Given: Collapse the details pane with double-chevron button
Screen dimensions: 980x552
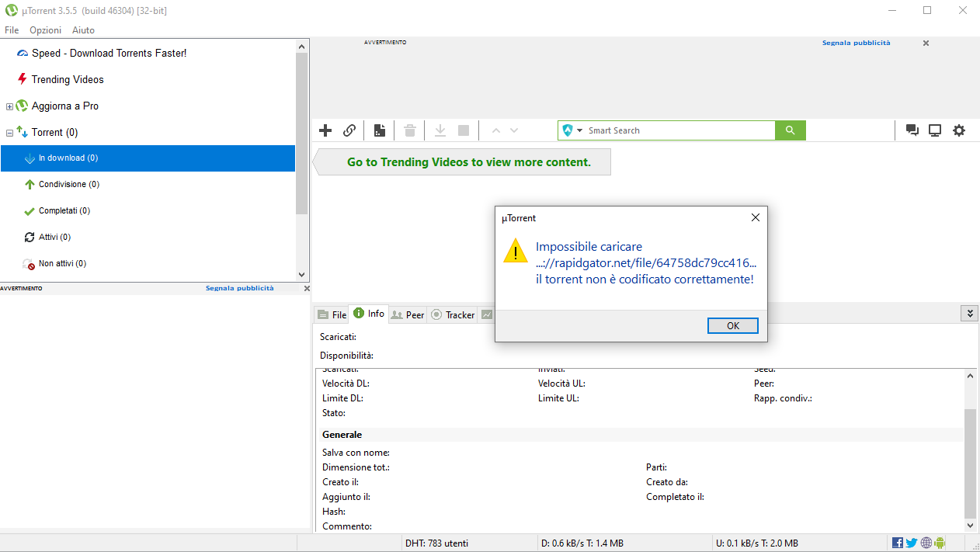Looking at the screenshot, I should (x=968, y=314).
